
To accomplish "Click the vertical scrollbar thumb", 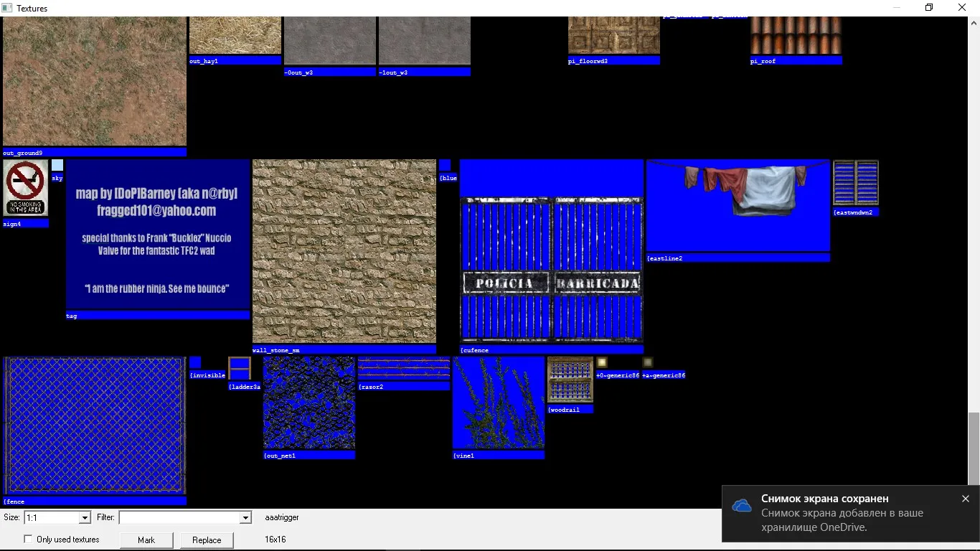I will 974,448.
